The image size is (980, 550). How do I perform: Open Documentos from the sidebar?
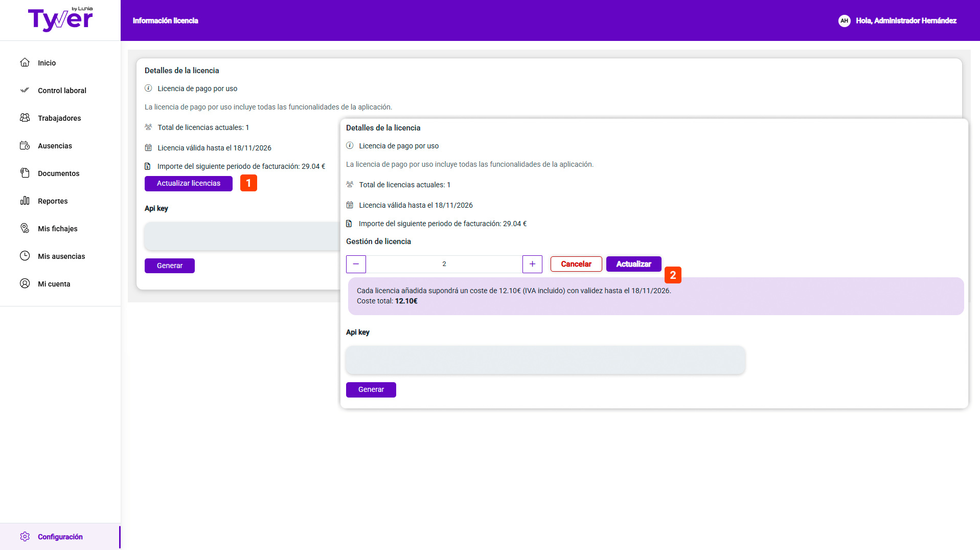pyautogui.click(x=58, y=173)
